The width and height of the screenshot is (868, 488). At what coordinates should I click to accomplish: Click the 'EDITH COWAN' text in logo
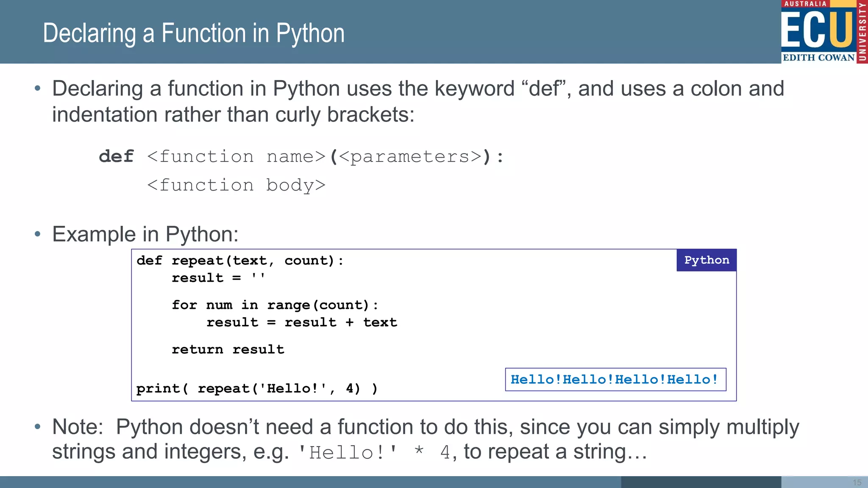[818, 58]
